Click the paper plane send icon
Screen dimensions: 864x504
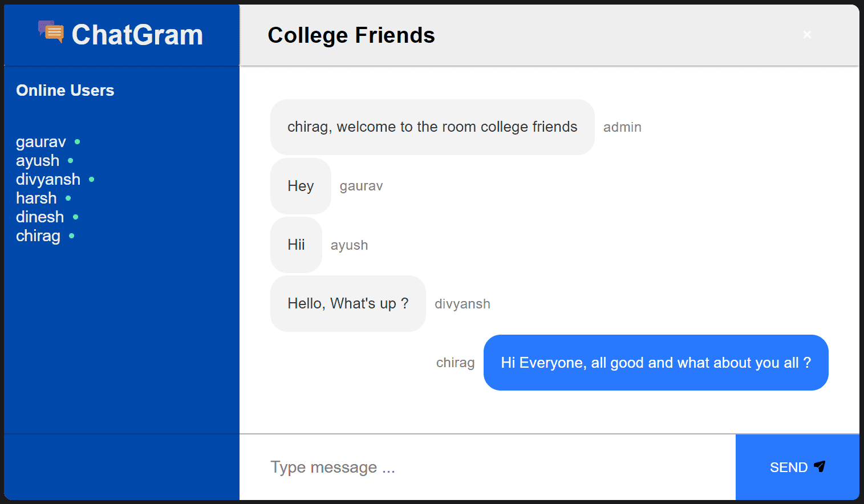point(820,466)
